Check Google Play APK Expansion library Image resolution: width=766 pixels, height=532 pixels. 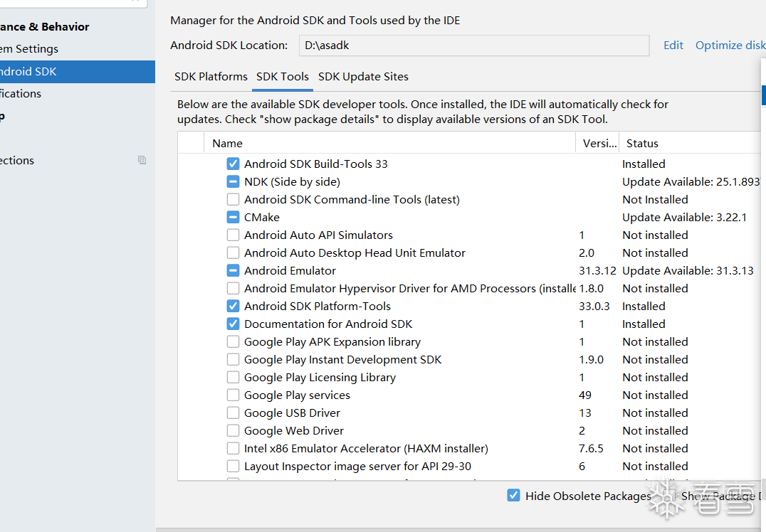tap(233, 341)
